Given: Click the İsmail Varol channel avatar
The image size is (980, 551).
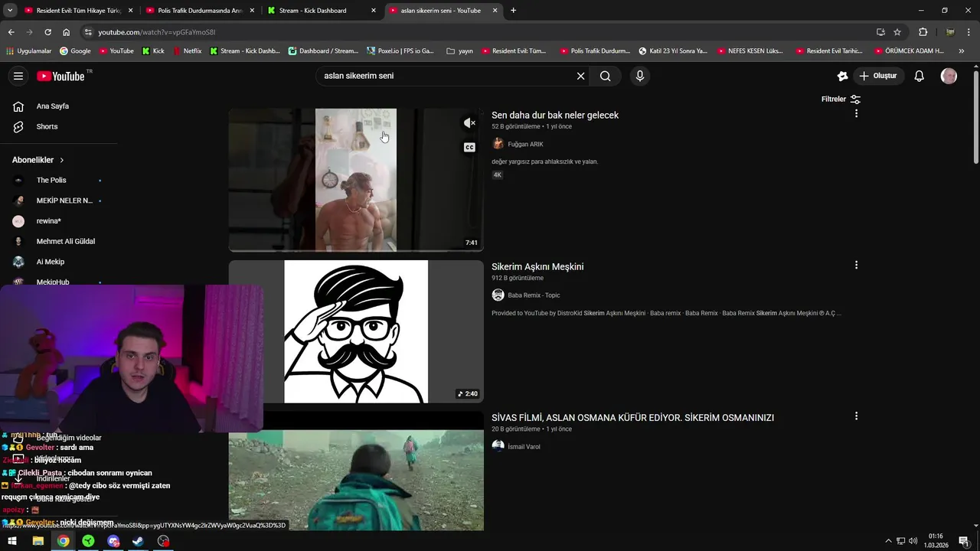Looking at the screenshot, I should [x=498, y=446].
